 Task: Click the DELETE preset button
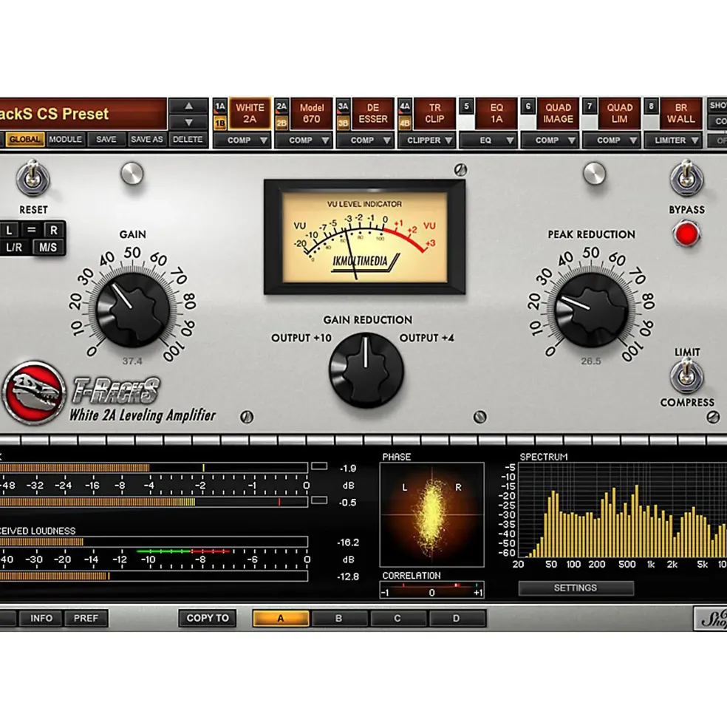pyautogui.click(x=188, y=139)
